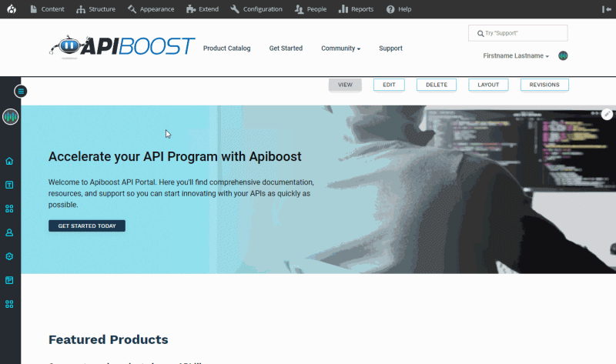Click the Apiboost logo

122,46
